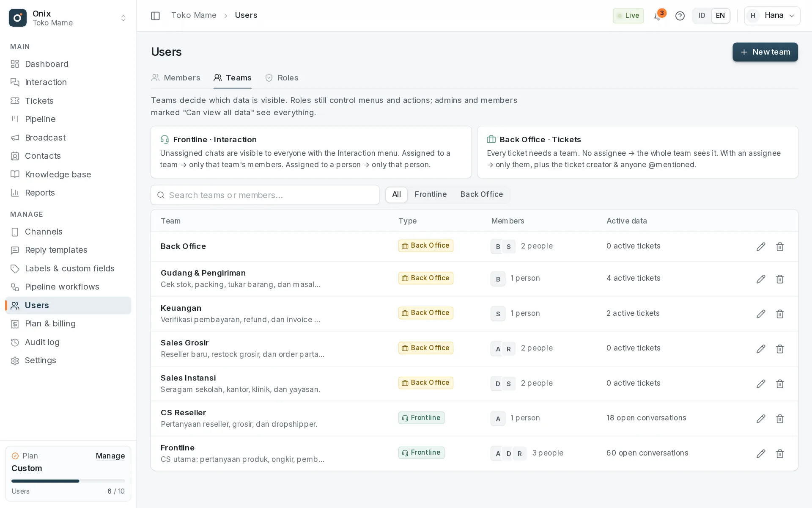Switch language to ID
The image size is (812, 508).
702,16
